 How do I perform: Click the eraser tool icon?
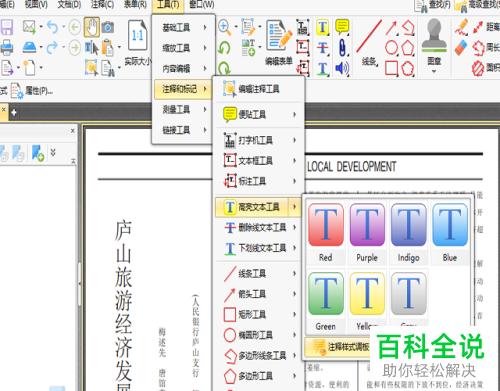coord(461,48)
